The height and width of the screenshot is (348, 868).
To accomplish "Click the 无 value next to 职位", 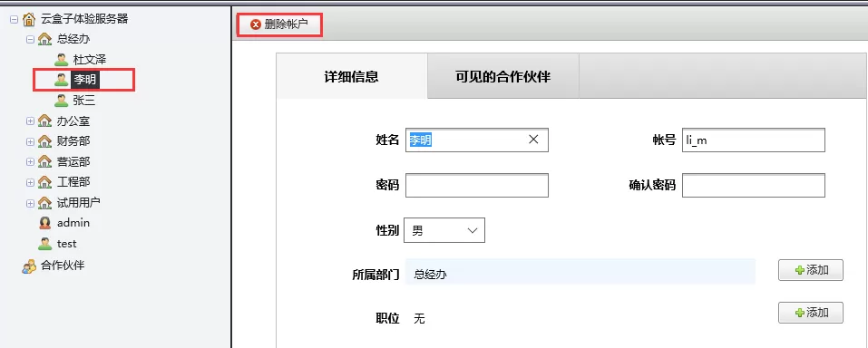I will click(420, 319).
